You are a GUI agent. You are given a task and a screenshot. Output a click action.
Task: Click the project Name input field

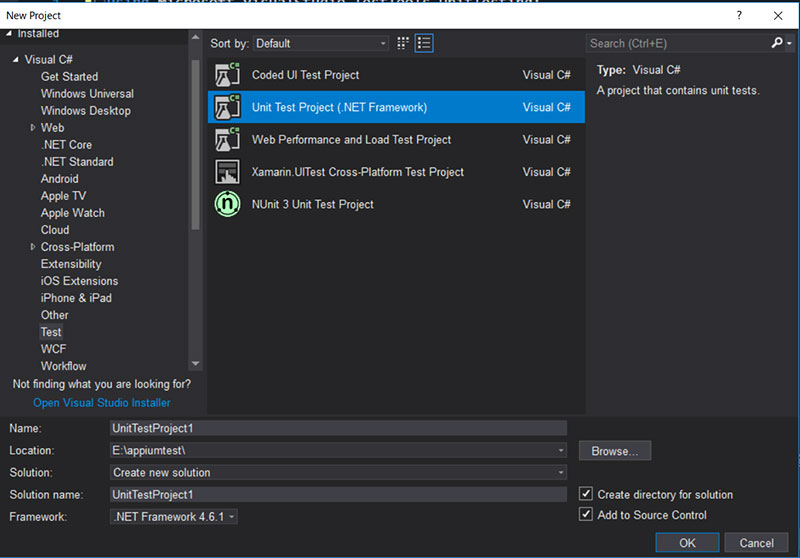click(339, 427)
